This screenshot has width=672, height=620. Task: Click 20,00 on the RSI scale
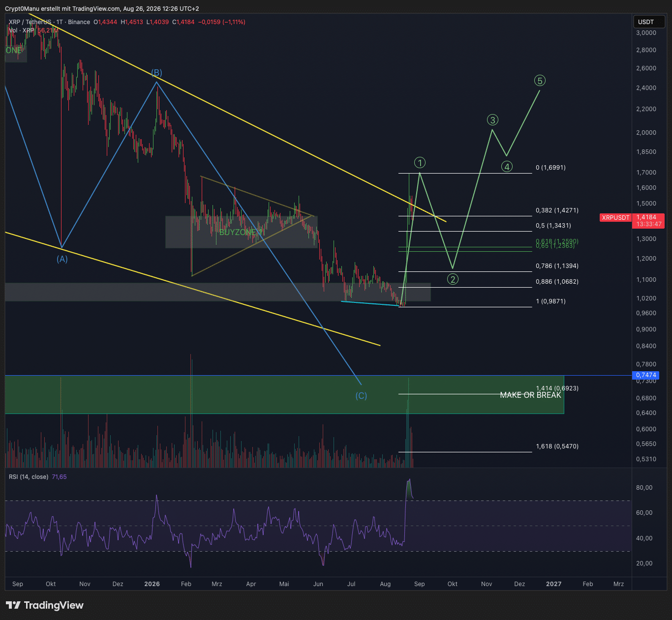[x=644, y=563]
